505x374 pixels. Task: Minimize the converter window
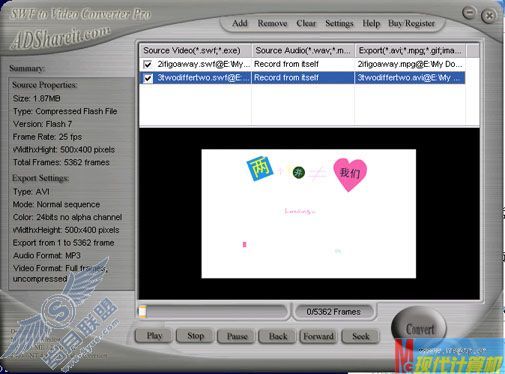pos(469,13)
